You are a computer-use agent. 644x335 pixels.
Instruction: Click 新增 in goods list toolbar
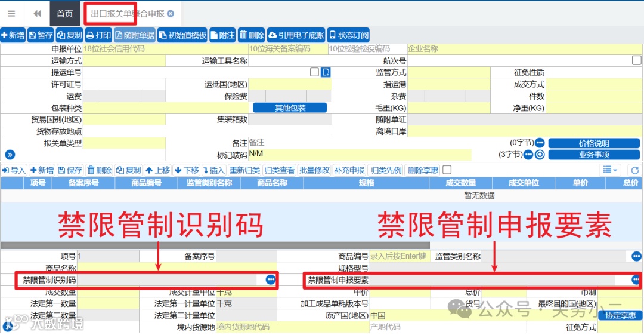tap(42, 170)
